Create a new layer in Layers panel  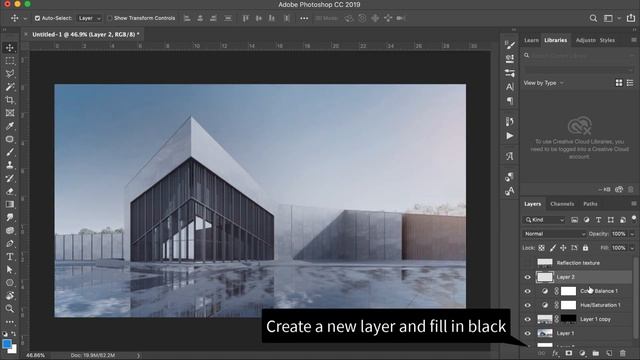coord(609,353)
